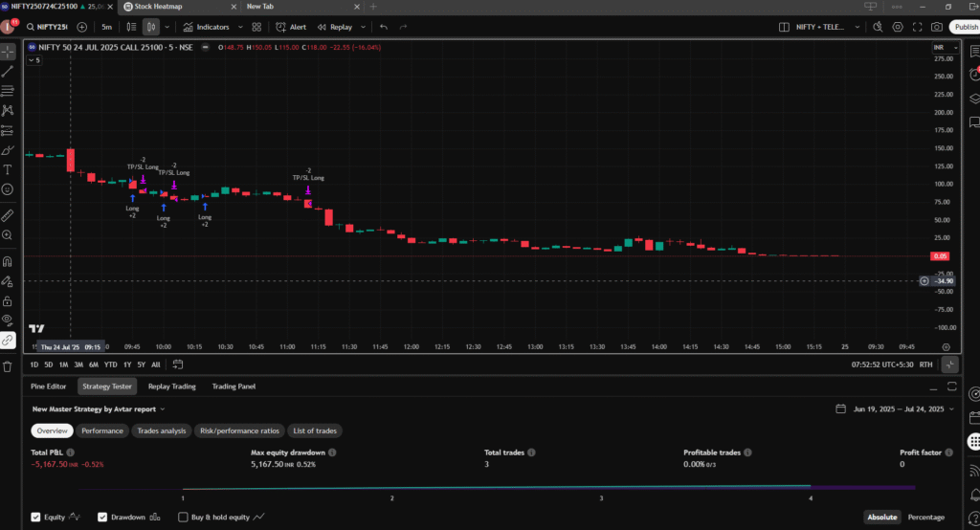Redo the chart action
Screen dimensions: 980x530
403,27
